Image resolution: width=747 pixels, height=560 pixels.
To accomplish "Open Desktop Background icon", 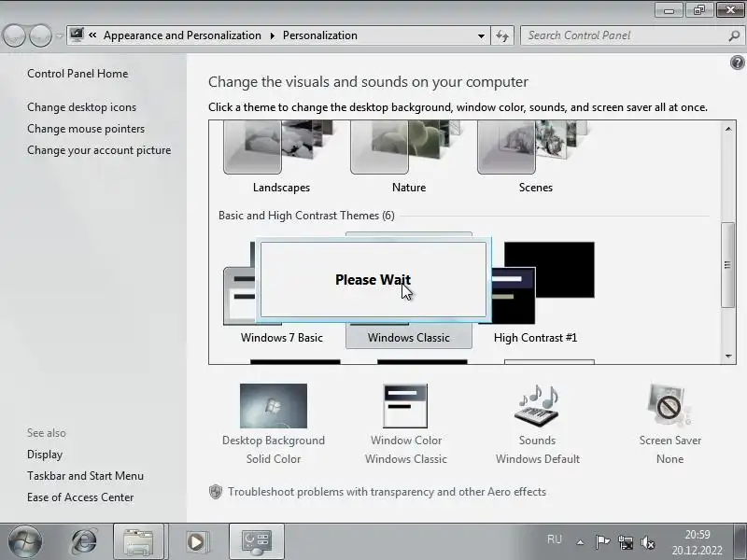I will tap(274, 406).
